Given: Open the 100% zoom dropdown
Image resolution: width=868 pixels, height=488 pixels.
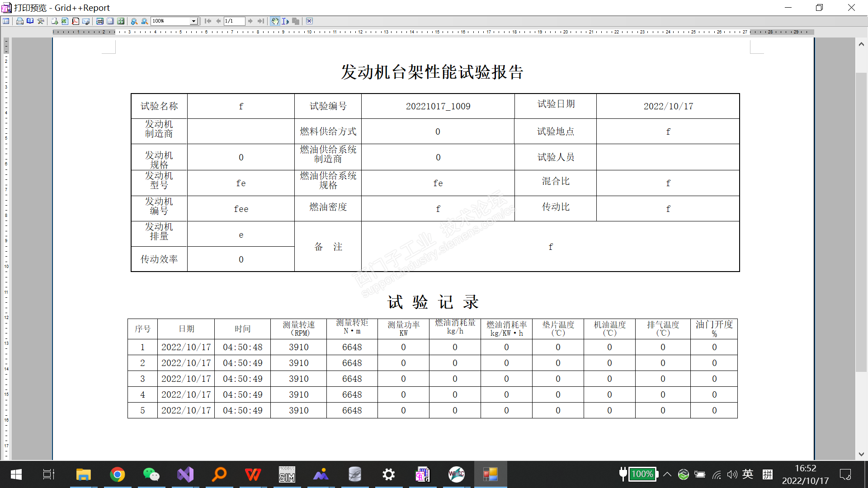Looking at the screenshot, I should point(193,21).
